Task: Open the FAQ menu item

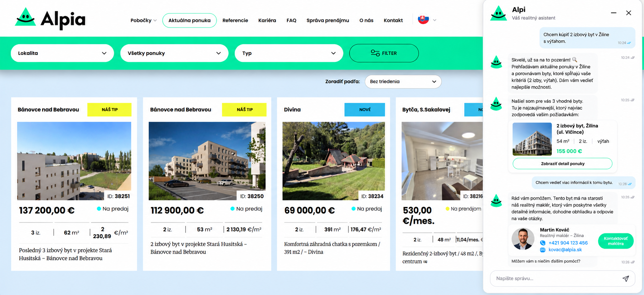Action: [291, 20]
